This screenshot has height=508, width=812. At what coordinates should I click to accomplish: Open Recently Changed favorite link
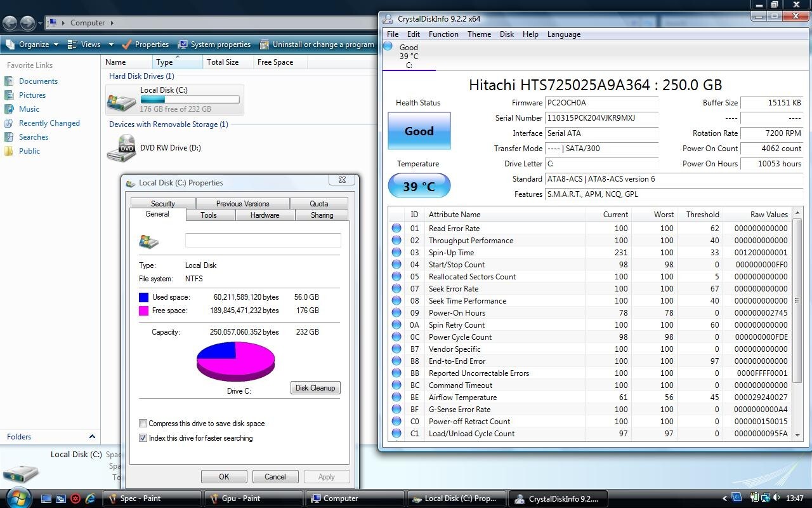[x=49, y=123]
